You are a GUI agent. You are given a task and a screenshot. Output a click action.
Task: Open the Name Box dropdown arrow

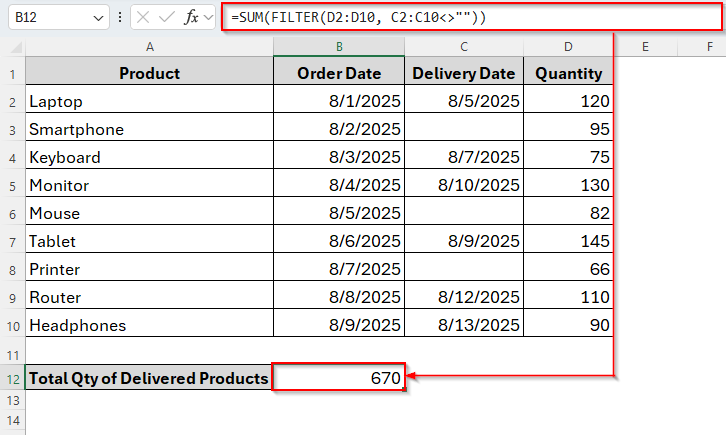pyautogui.click(x=97, y=18)
